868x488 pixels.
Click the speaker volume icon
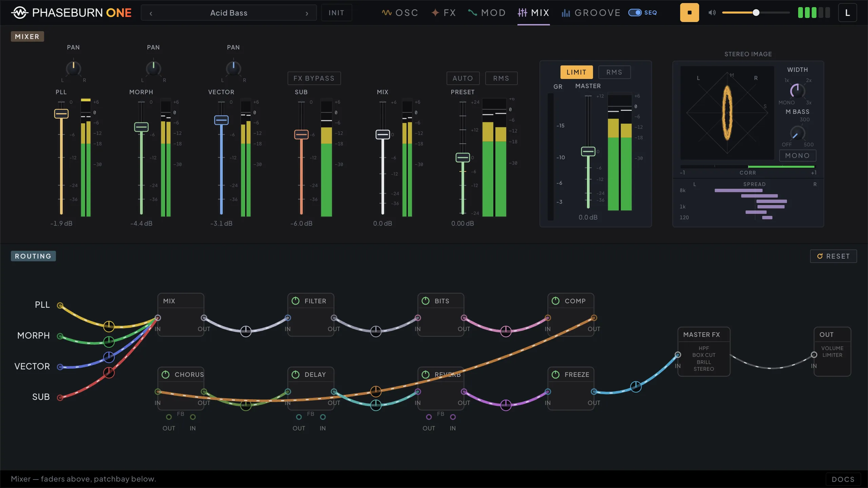712,13
